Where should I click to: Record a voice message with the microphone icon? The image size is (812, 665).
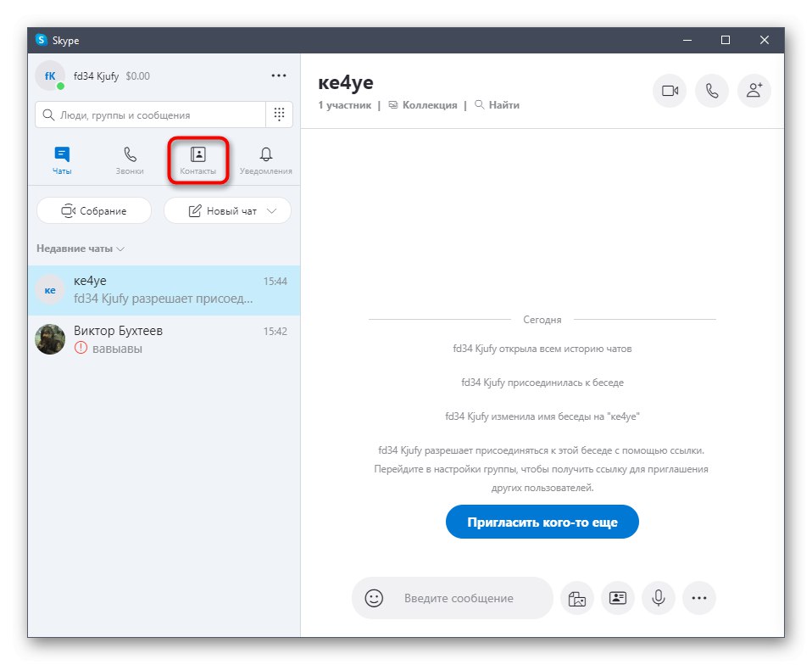pyautogui.click(x=659, y=598)
